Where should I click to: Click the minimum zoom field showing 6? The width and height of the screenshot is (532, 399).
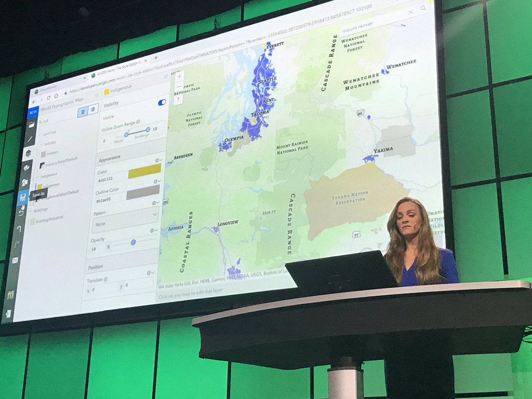click(105, 140)
